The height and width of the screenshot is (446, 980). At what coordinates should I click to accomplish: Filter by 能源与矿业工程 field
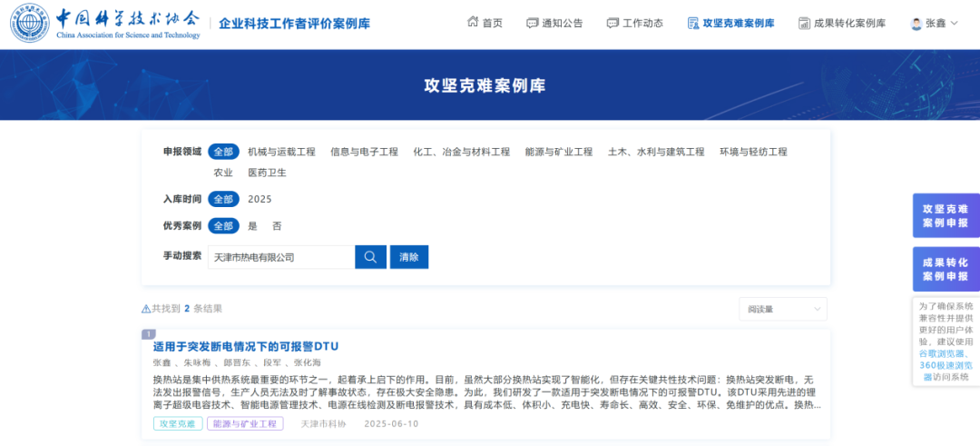tap(558, 152)
